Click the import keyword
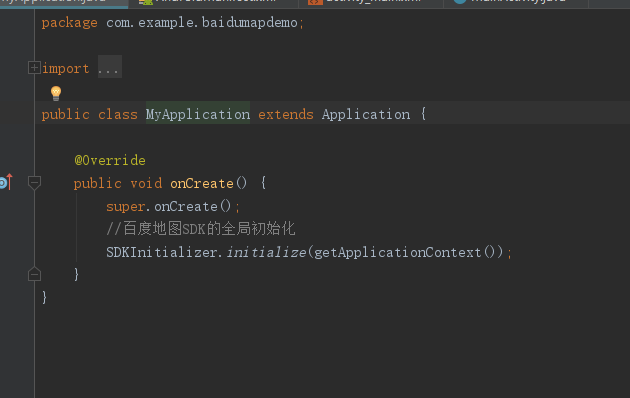 coord(65,69)
